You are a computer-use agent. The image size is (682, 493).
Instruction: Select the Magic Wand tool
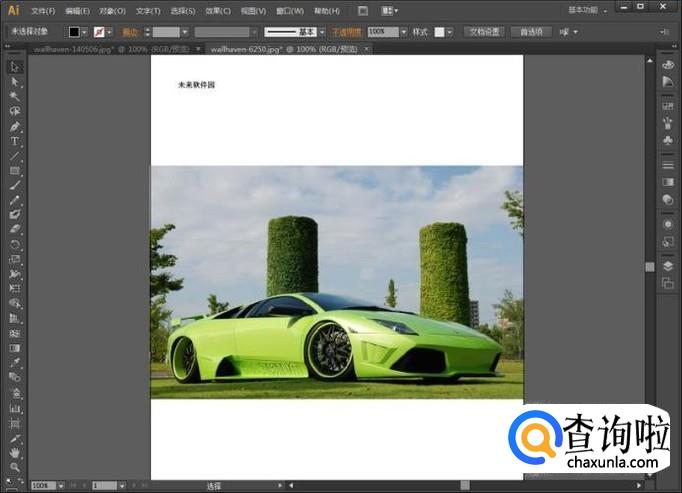pyautogui.click(x=15, y=97)
